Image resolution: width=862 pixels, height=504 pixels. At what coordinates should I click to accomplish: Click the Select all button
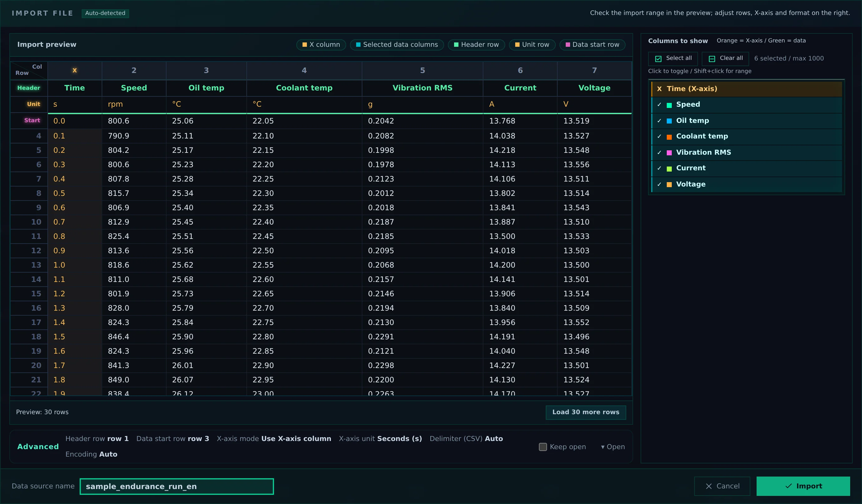672,59
